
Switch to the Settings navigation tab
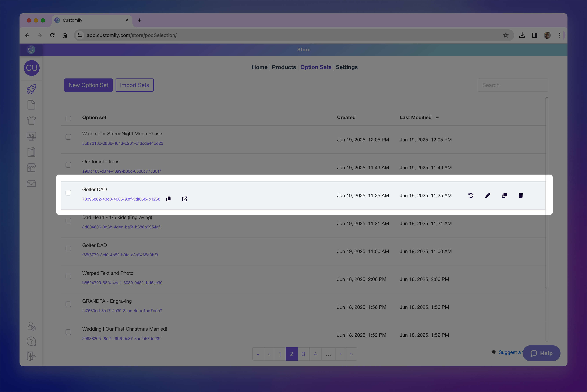347,67
